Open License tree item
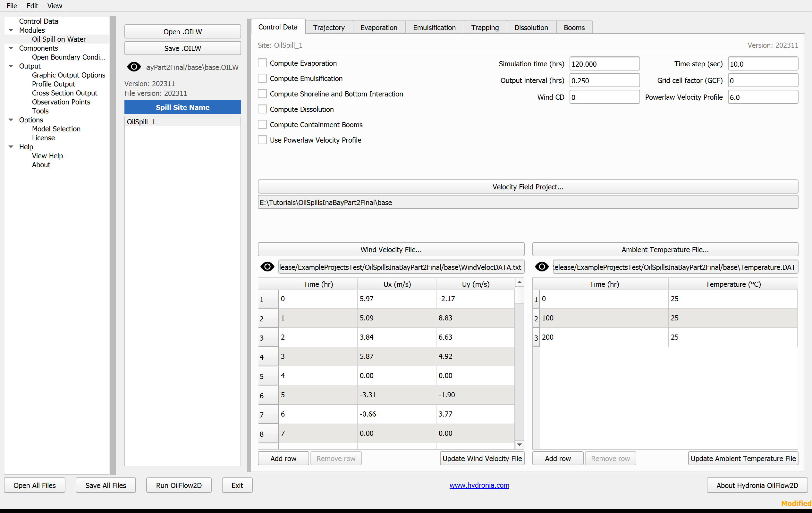 coord(43,138)
